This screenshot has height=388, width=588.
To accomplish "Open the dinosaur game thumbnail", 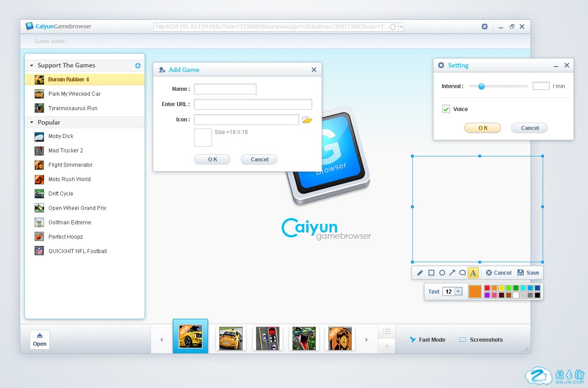I will pos(304,339).
